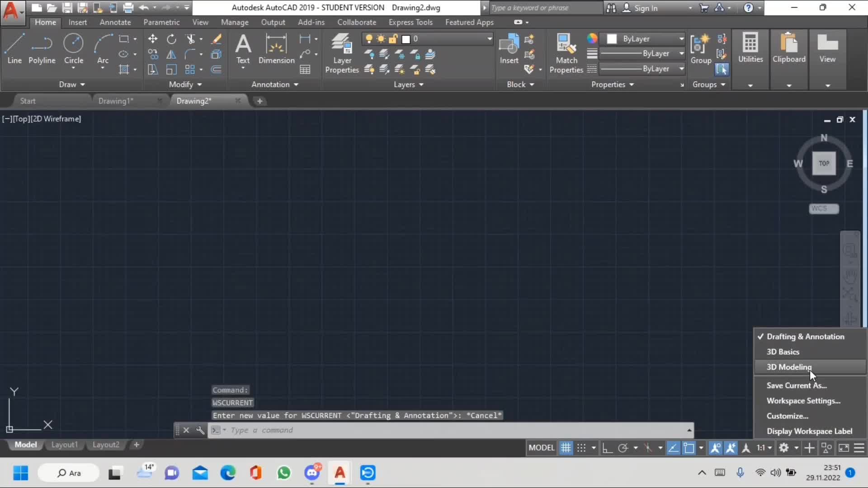Click the Save icon in quick access toolbar

click(67, 8)
